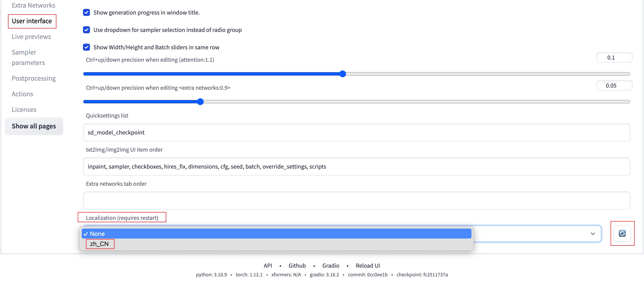The image size is (644, 282).
Task: Click the Reload UI footer link
Action: [x=367, y=265]
